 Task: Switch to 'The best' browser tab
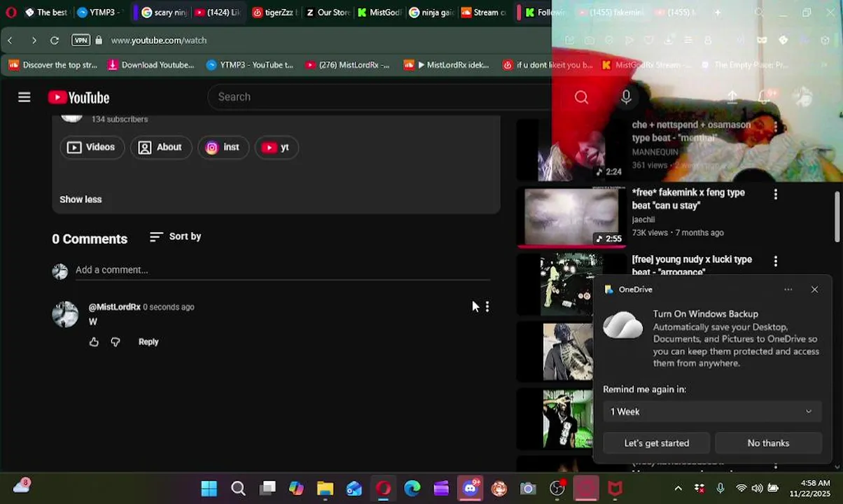(x=46, y=12)
